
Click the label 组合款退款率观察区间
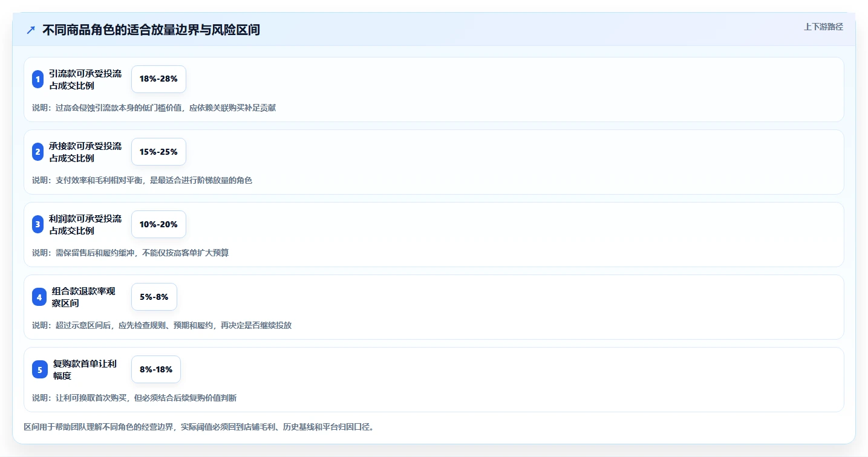point(84,297)
